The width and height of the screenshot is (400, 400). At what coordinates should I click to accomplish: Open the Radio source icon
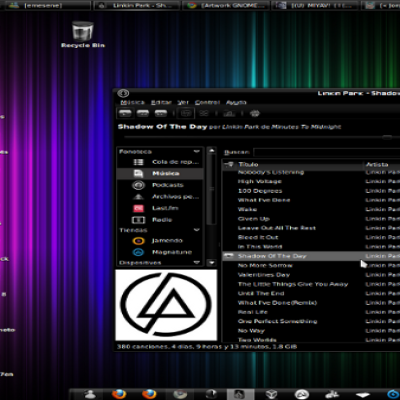tap(138, 220)
